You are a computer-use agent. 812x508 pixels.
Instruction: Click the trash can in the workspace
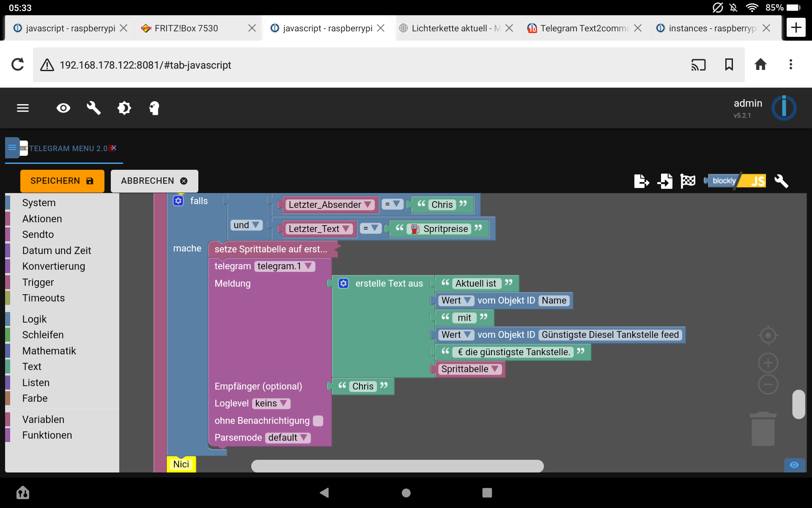(x=763, y=429)
